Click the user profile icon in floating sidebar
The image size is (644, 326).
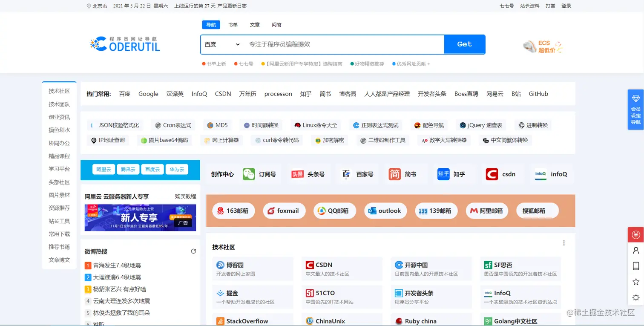pos(636,251)
